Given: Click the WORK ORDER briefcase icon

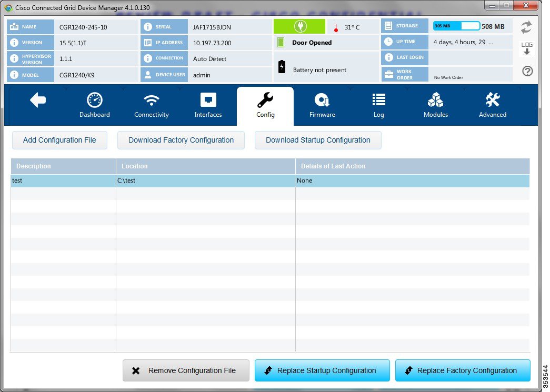Looking at the screenshot, I should click(x=388, y=74).
